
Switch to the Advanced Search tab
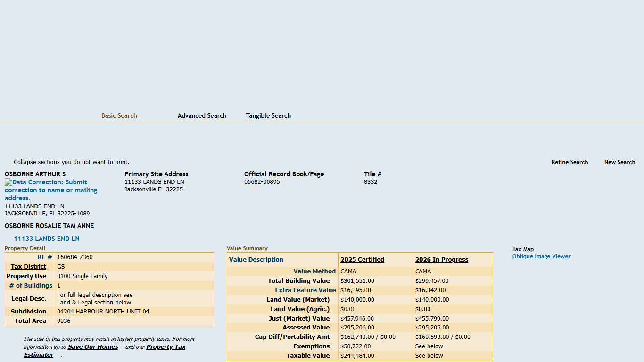pos(202,115)
